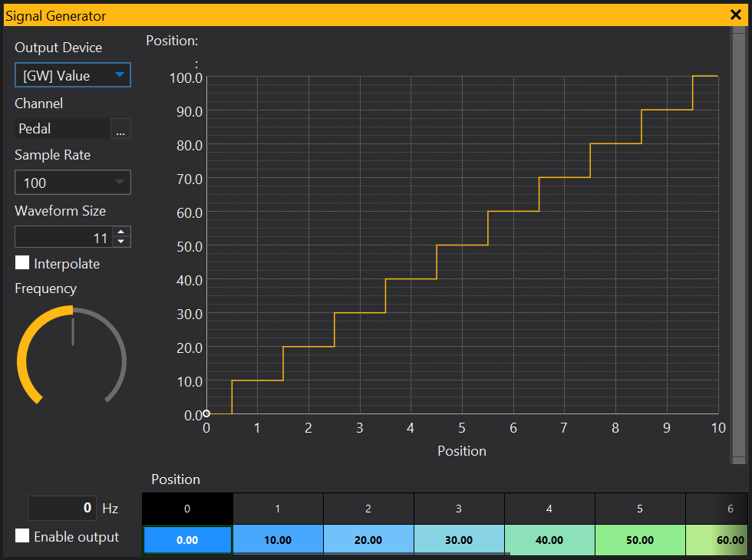The width and height of the screenshot is (752, 560).
Task: Select the 50.00 green value cell
Action: tap(640, 540)
